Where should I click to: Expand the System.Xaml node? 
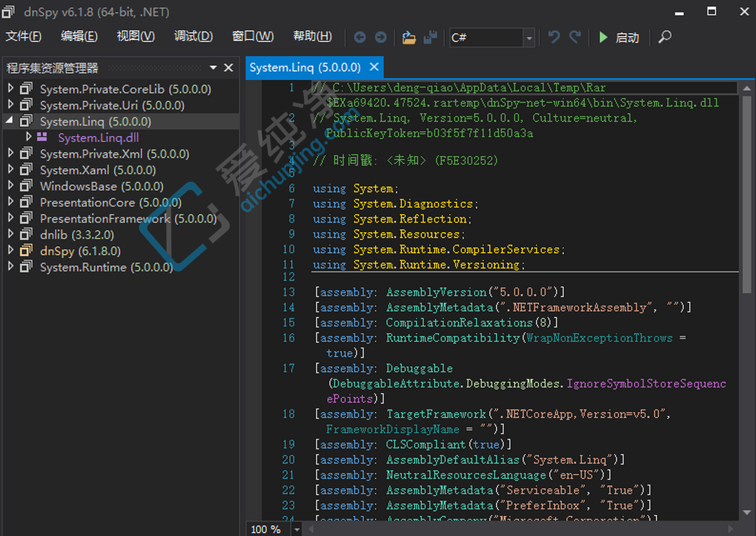(10, 170)
